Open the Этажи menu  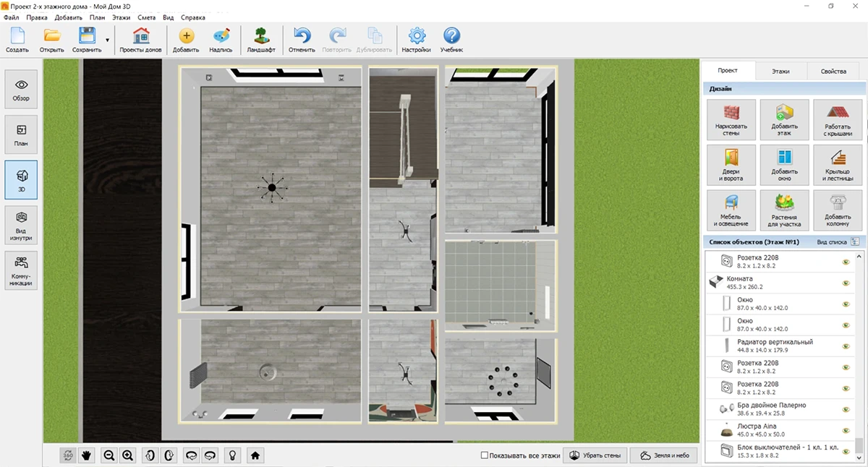(121, 17)
